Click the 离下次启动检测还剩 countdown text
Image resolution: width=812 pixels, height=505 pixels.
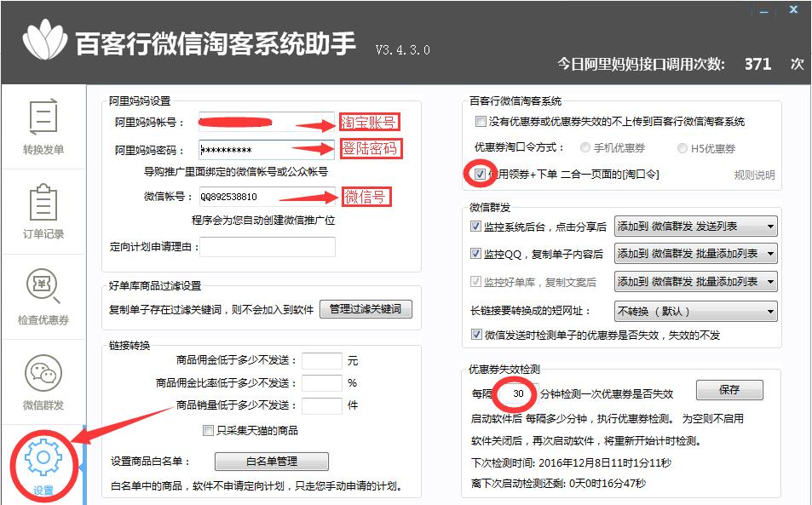point(558,483)
